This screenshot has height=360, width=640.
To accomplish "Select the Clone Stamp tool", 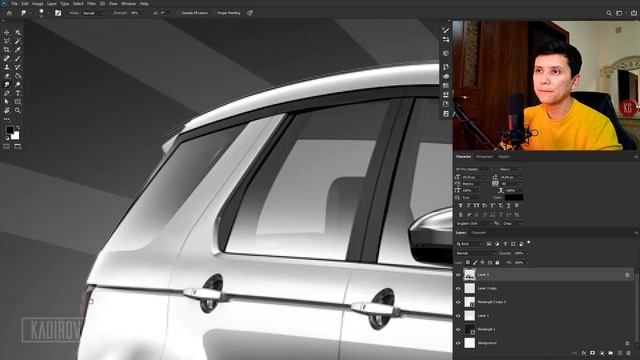I will (7, 67).
